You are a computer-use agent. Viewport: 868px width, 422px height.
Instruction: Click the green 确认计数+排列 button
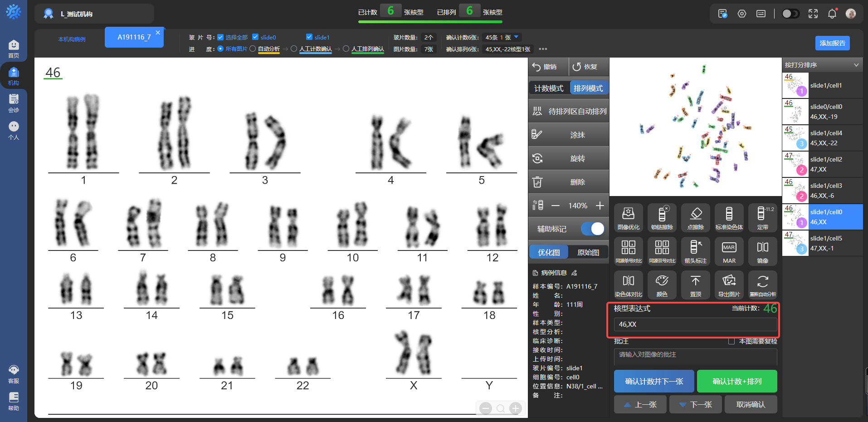(x=736, y=381)
